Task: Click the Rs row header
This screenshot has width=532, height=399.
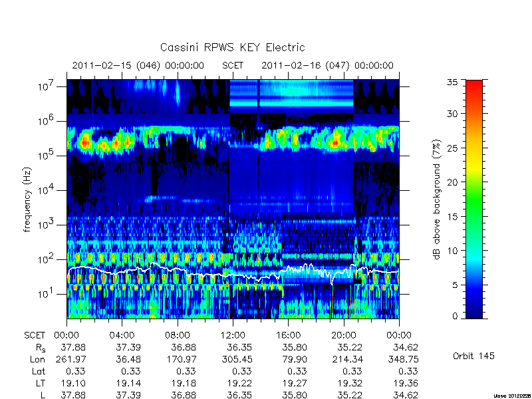Action: coord(40,348)
